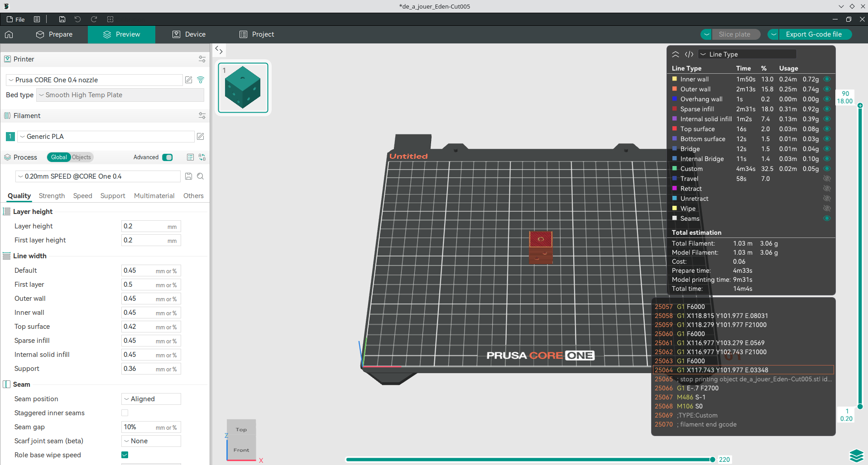Click the printer Wi-Fi connection icon

point(201,80)
